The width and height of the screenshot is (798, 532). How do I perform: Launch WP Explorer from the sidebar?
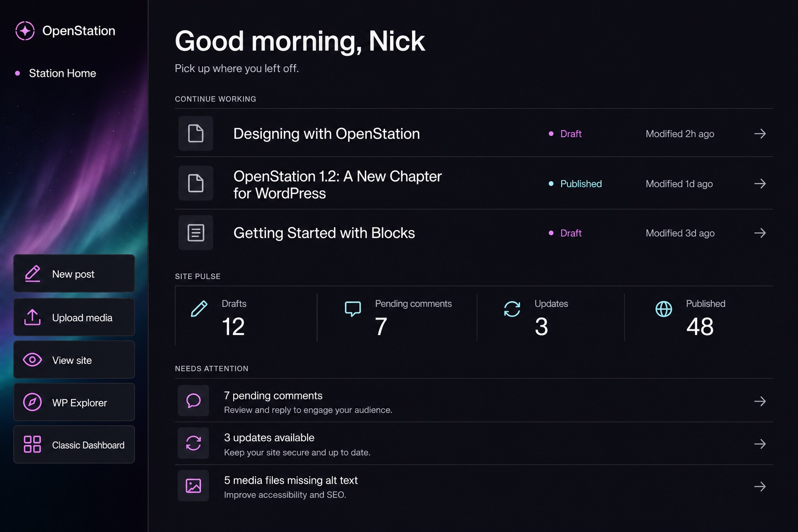(x=74, y=402)
